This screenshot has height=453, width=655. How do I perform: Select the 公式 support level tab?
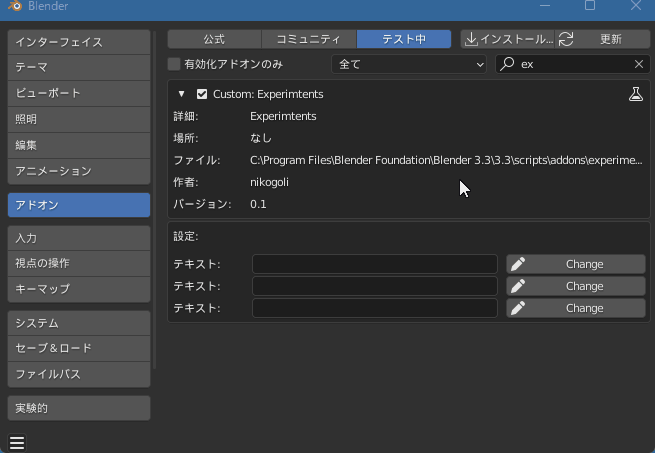[x=214, y=39]
